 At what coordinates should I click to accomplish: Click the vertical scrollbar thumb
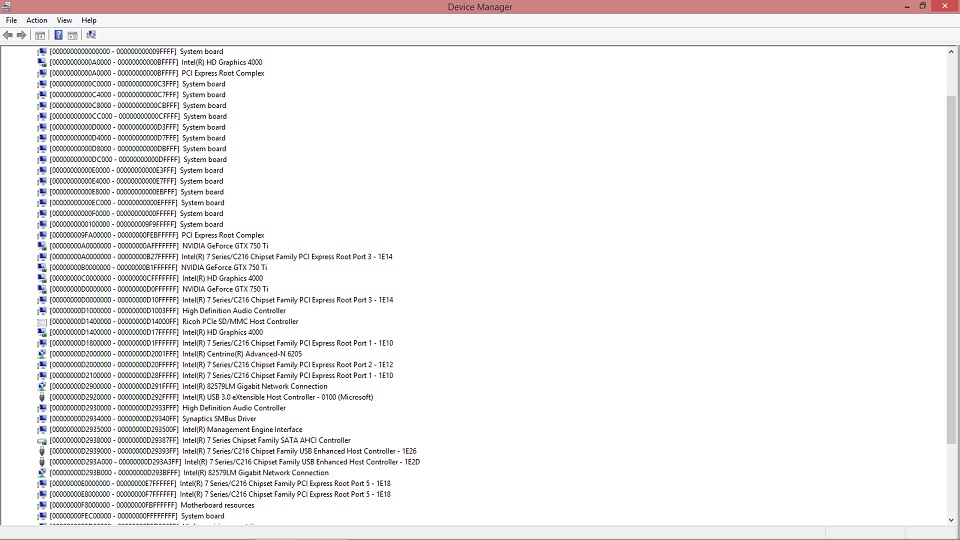951,269
